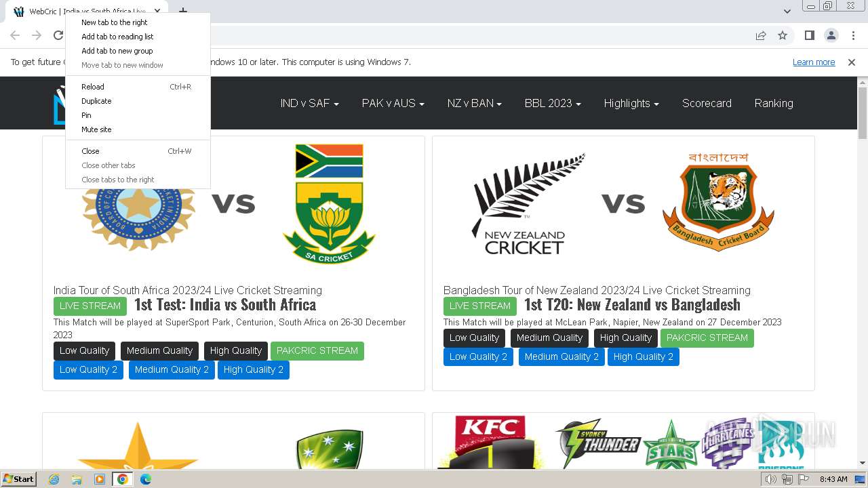Open the Ranking nav link
868x488 pixels.
pyautogui.click(x=774, y=103)
